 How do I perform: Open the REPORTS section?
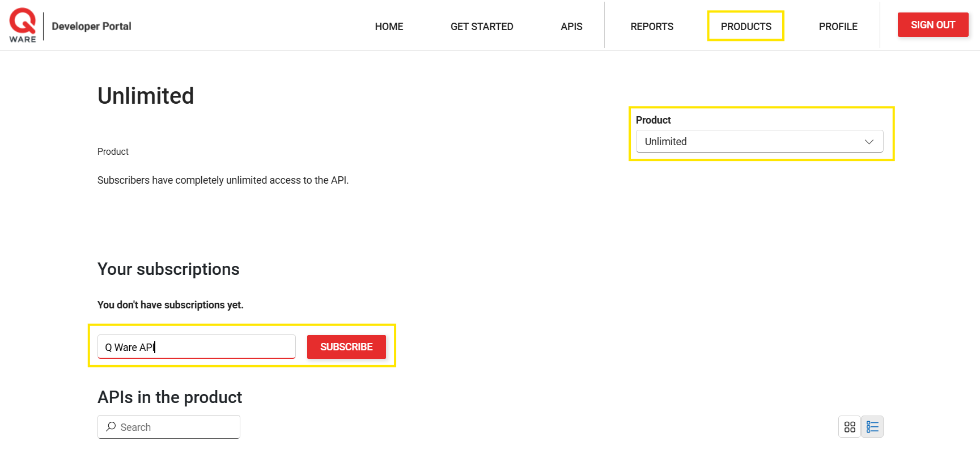[x=652, y=27]
